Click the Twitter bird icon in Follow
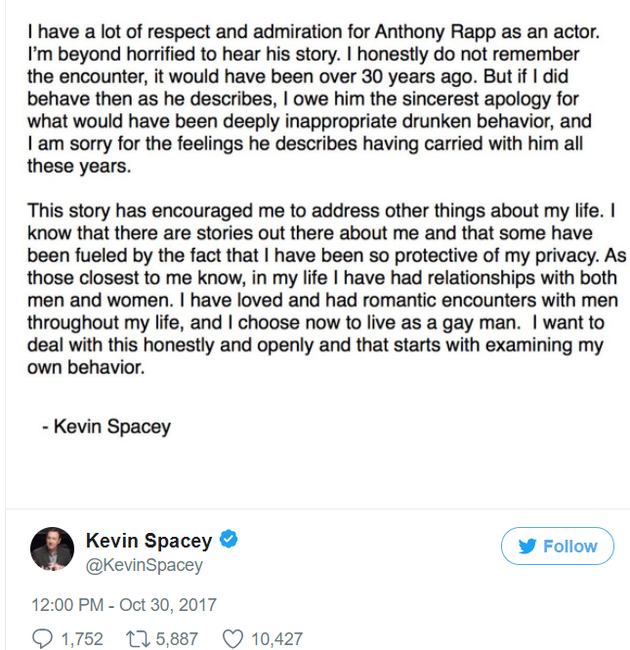The image size is (630, 650). point(528,546)
